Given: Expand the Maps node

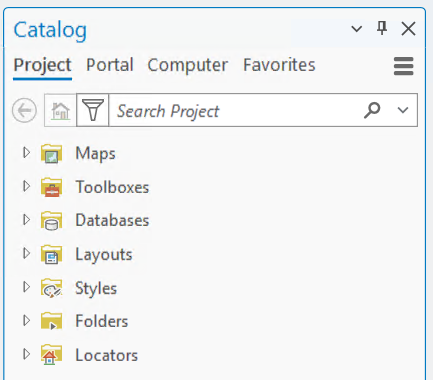Looking at the screenshot, I should pyautogui.click(x=26, y=153).
